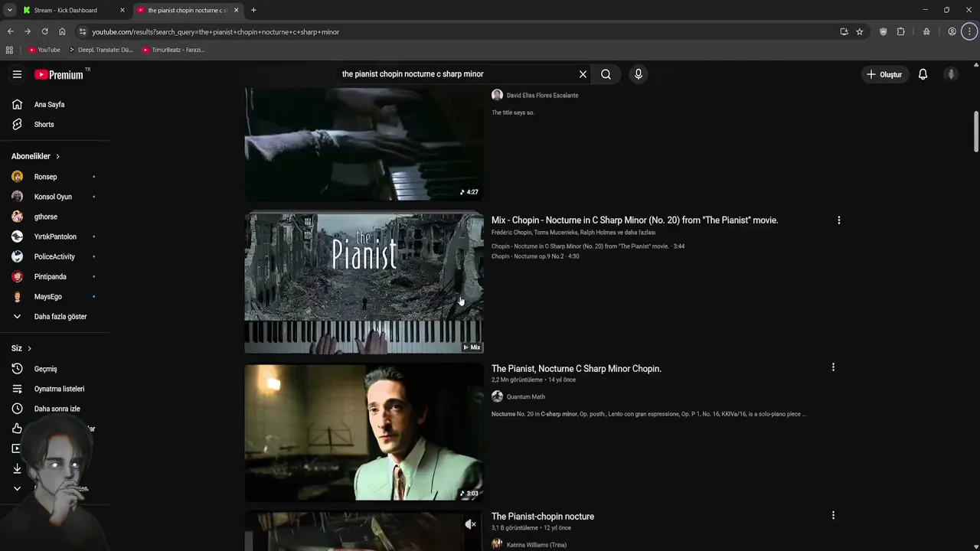Screen dimensions: 980x551
Task: Start voice search with microphone icon
Action: (638, 74)
